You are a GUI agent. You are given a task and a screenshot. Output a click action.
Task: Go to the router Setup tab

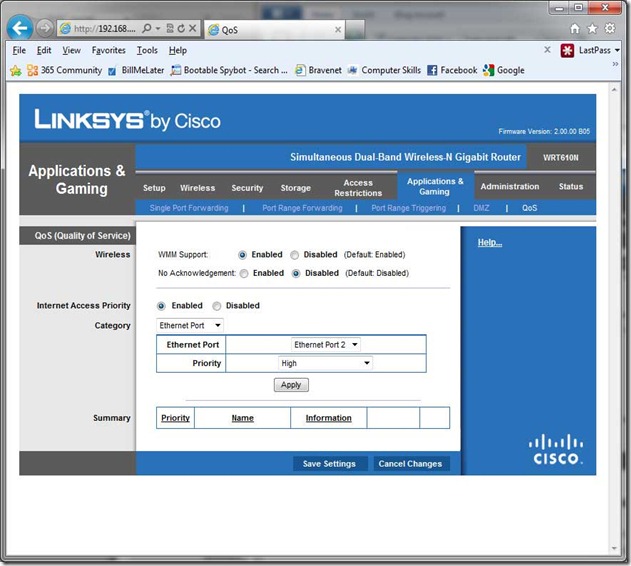(154, 188)
